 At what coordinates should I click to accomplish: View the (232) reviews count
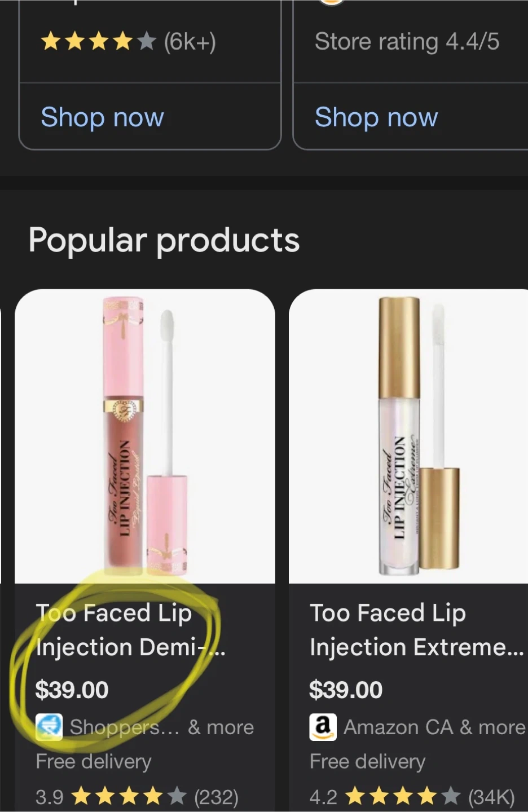217,797
